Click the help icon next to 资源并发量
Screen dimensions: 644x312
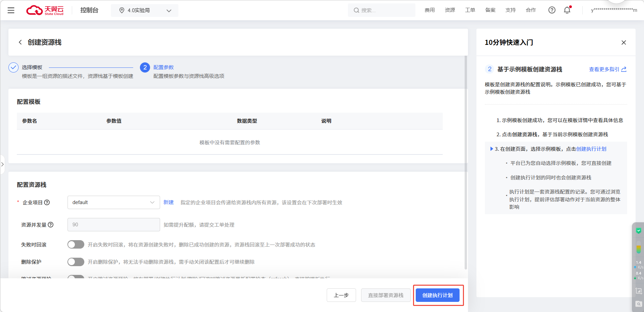point(51,225)
